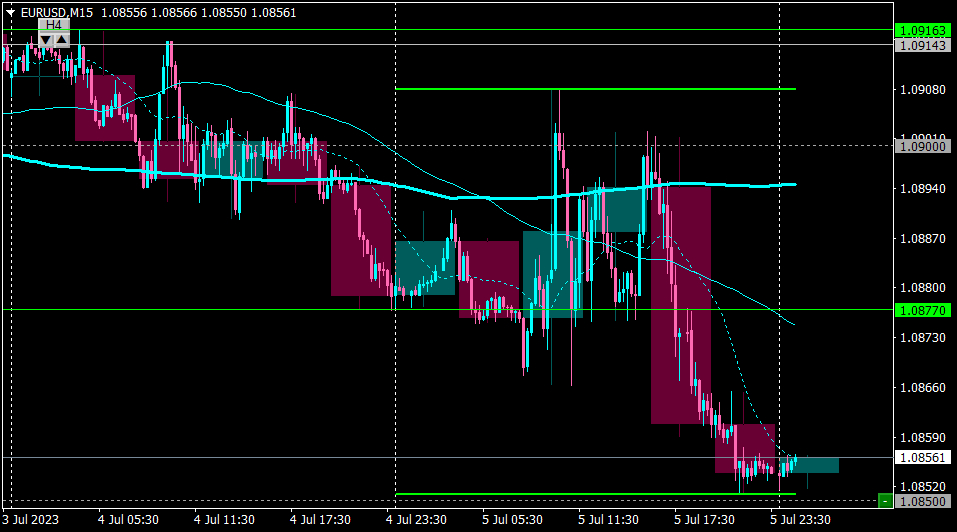Click the H4 timeframe button
This screenshot has width=957, height=532.
click(54, 25)
